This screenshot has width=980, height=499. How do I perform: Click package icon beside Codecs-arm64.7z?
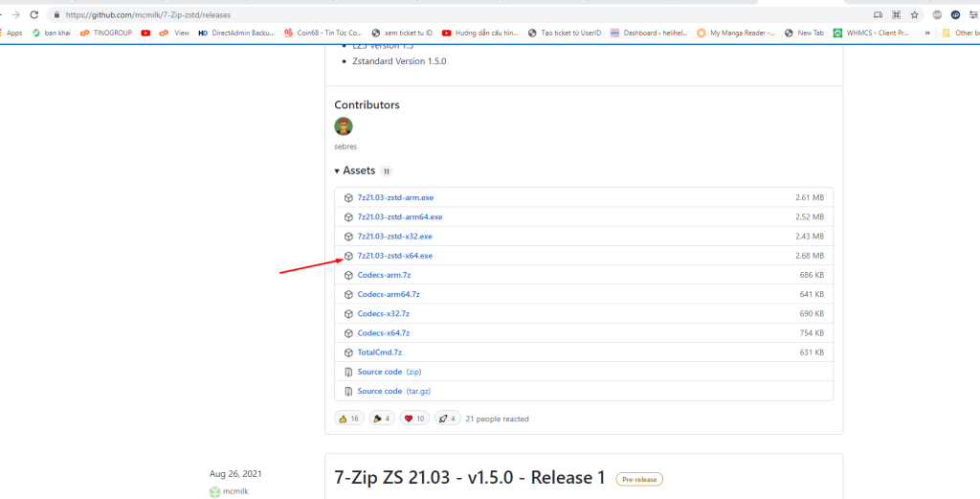[348, 295]
